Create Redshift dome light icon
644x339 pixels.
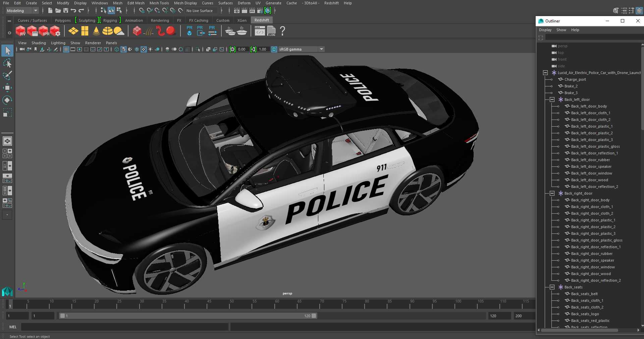click(108, 31)
